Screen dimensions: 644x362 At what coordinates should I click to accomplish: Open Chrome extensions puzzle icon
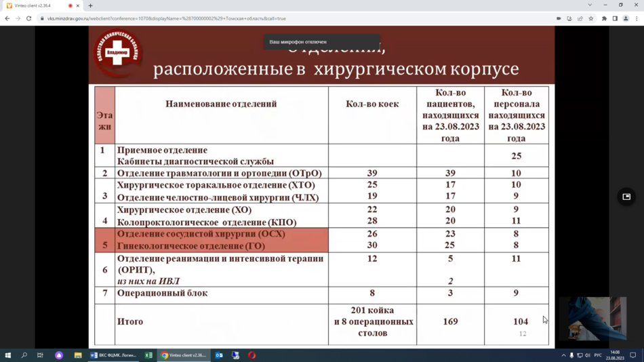(x=604, y=18)
